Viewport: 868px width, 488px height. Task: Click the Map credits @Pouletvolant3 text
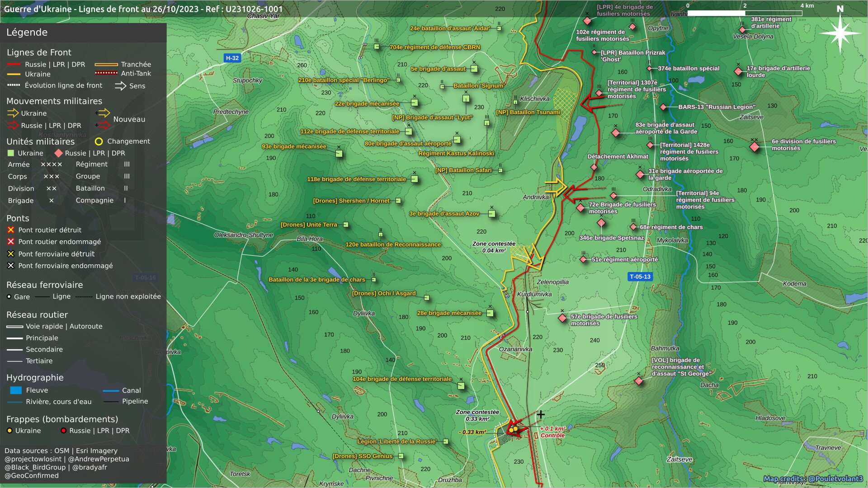click(x=813, y=479)
